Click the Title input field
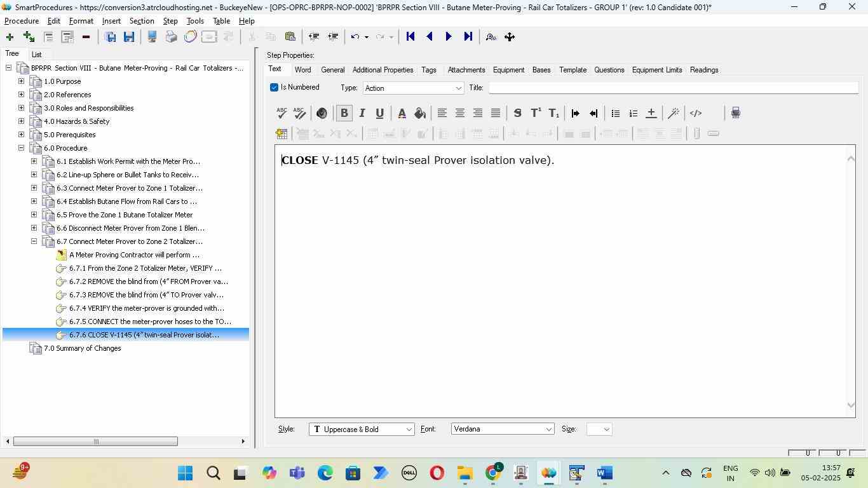The image size is (868, 488). [x=672, y=88]
